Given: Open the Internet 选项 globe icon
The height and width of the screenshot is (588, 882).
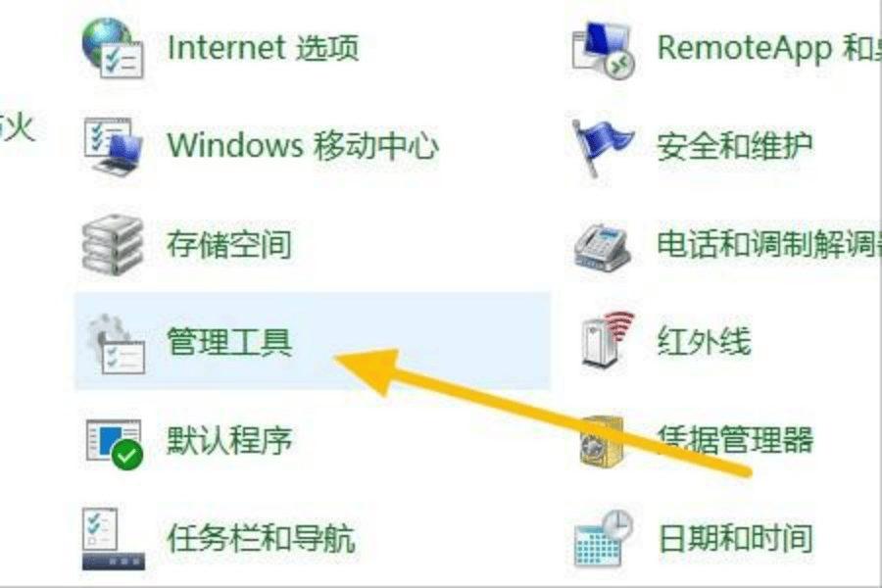Looking at the screenshot, I should (x=113, y=48).
